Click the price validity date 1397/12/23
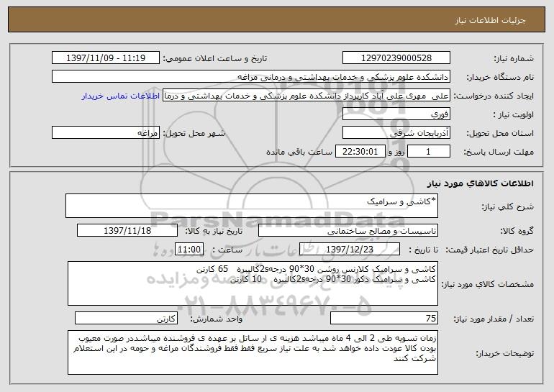This screenshot has width=554, height=392. 350,250
